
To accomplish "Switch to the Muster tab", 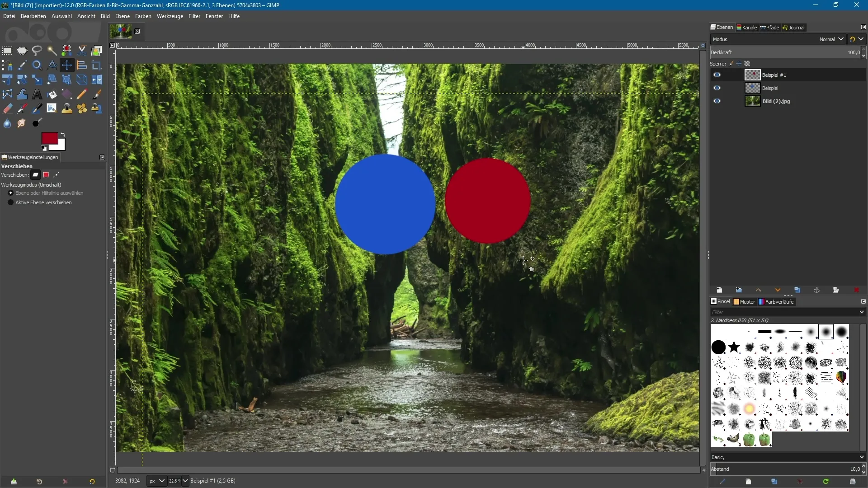I will 745,302.
